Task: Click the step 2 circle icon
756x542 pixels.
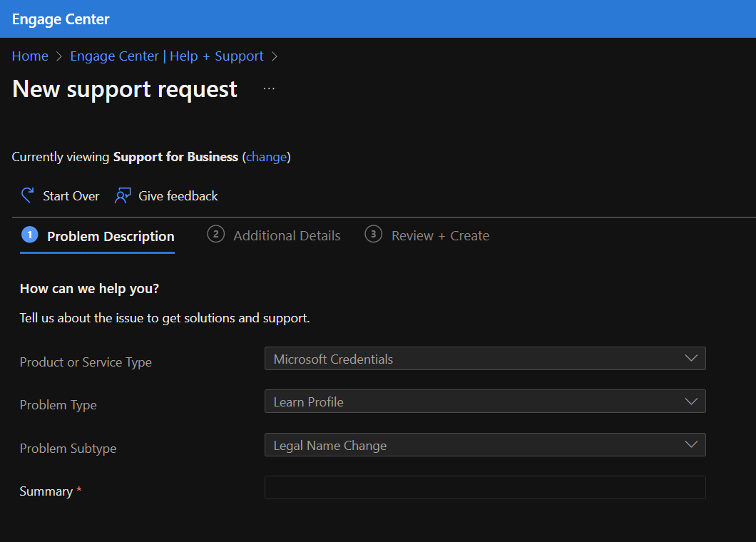Action: coord(215,235)
